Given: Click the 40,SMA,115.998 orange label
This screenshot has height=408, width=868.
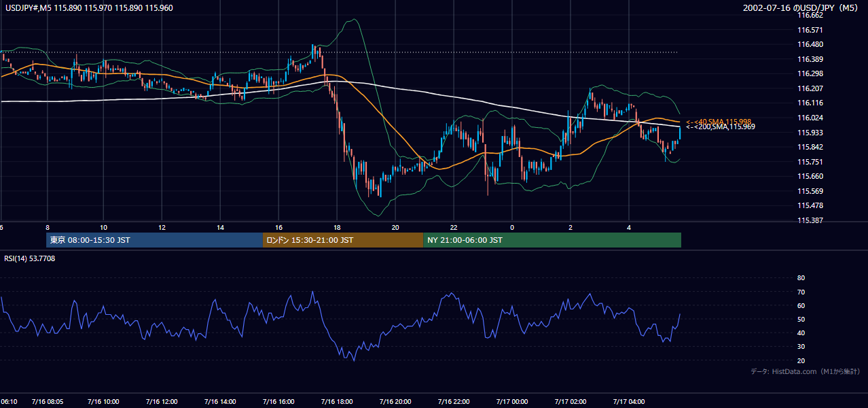Looking at the screenshot, I should pyautogui.click(x=719, y=122).
